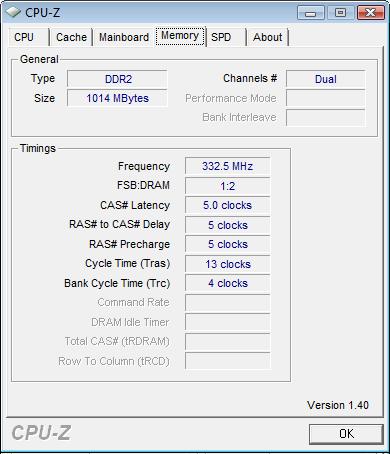Click the Version 1.40 text

tap(338, 405)
